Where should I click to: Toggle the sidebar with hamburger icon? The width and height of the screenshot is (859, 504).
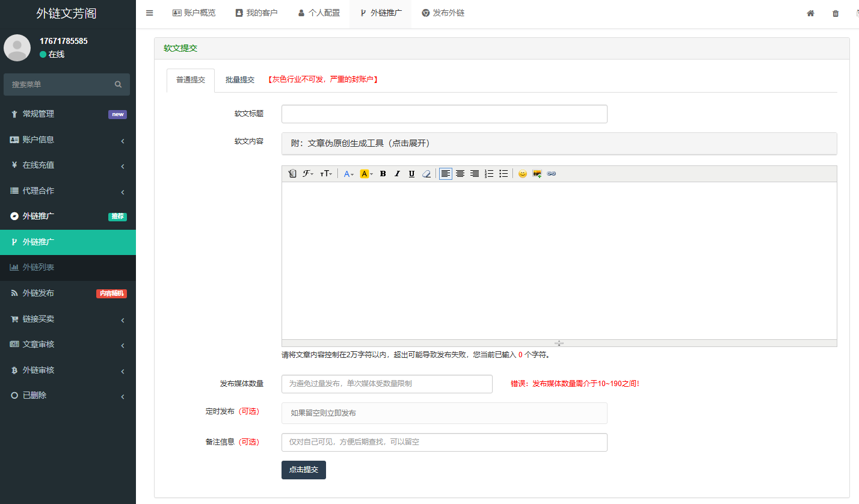click(150, 13)
